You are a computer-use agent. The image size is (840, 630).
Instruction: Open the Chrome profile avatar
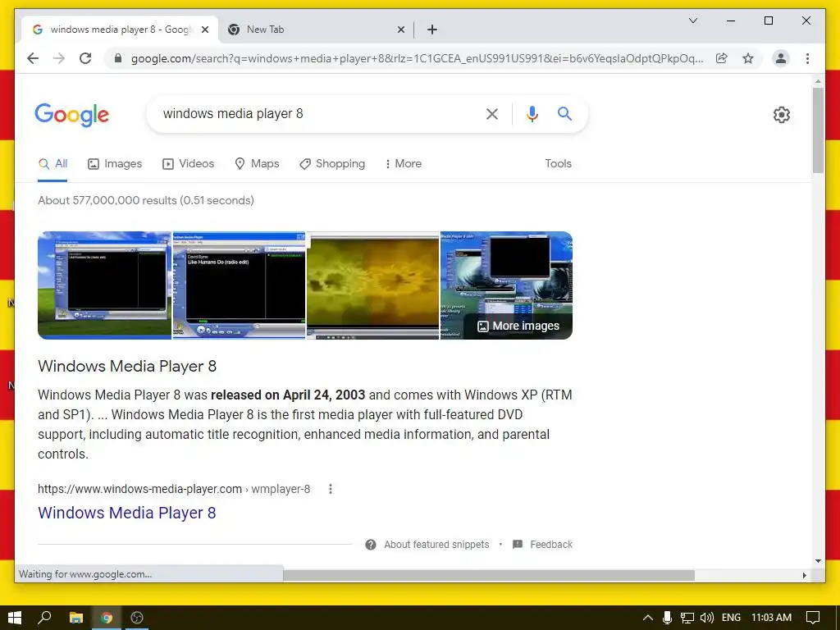(781, 58)
